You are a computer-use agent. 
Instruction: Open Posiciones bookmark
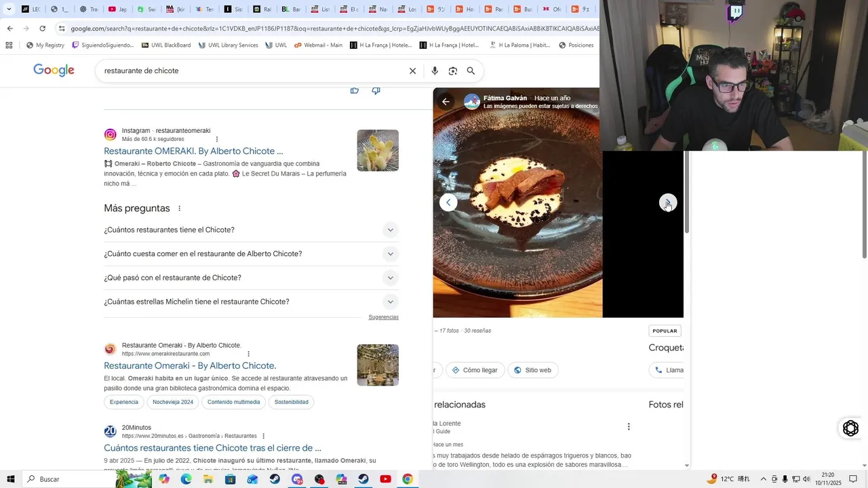pos(576,45)
